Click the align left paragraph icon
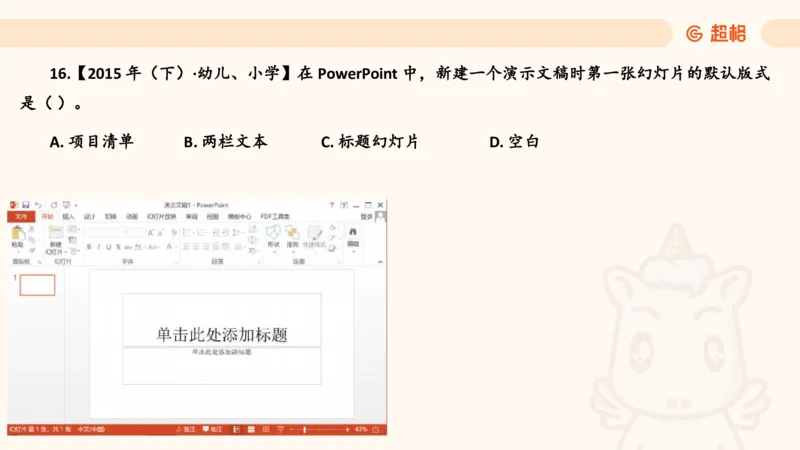800x450 pixels. click(186, 247)
